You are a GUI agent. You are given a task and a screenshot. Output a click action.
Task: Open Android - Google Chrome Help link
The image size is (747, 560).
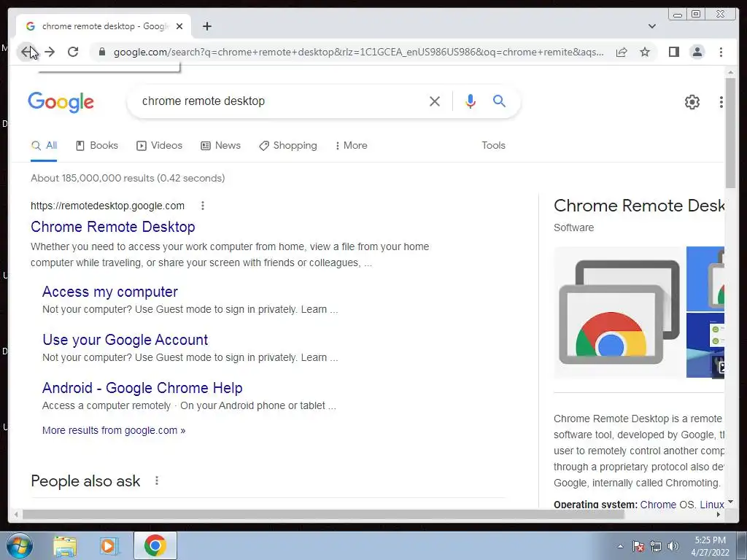142,388
